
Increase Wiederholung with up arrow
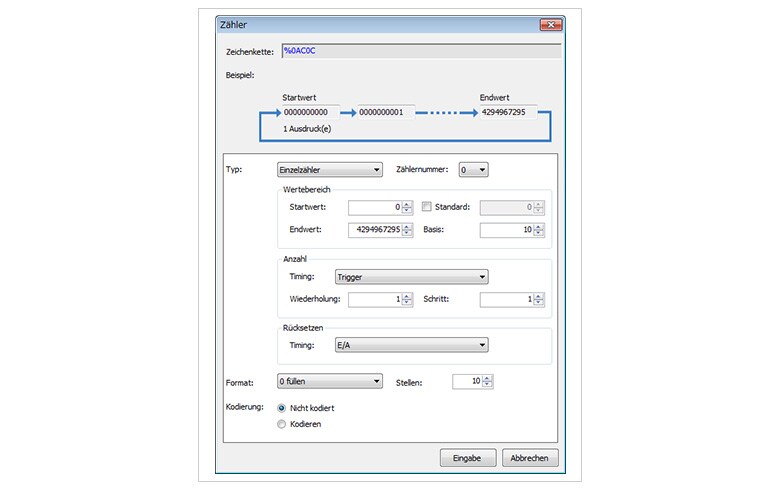[407, 296]
